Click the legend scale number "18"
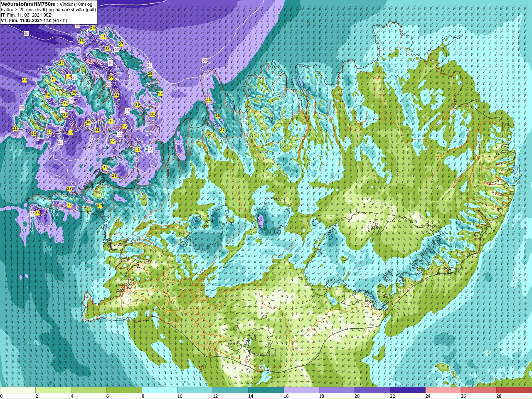The image size is (532, 399). coord(321,396)
